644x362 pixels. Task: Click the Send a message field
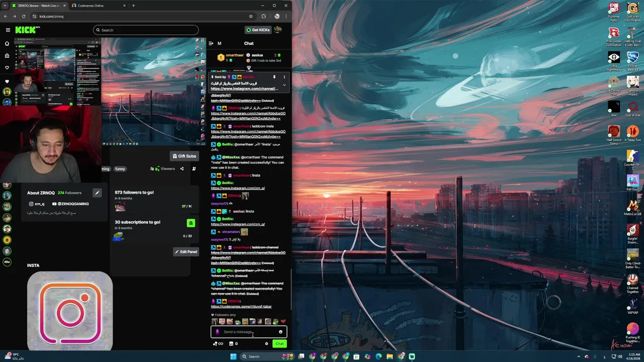coord(249,332)
